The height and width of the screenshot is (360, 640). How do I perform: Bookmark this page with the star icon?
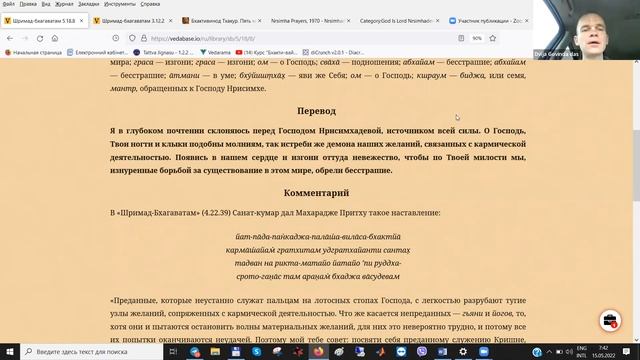(x=493, y=38)
